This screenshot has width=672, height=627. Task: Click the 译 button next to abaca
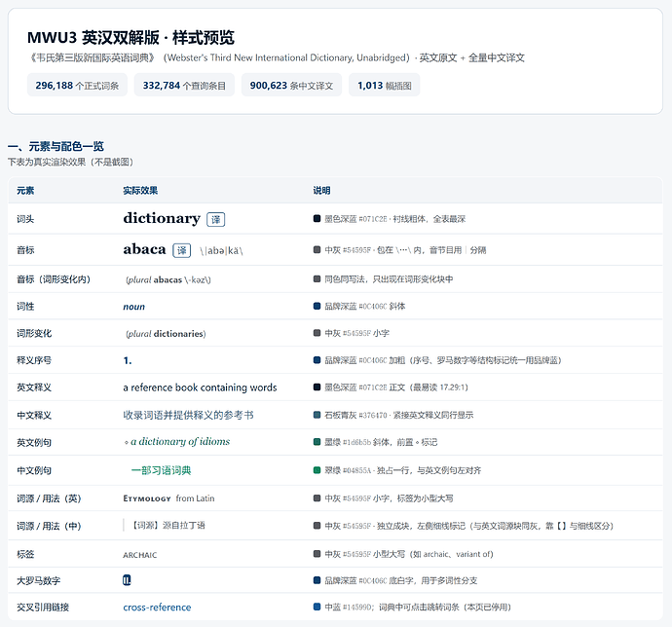point(182,250)
